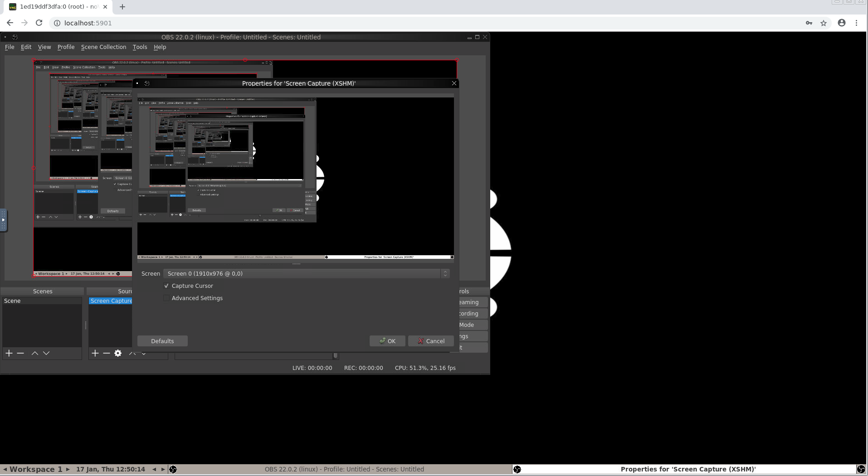Click the LIVE 00:00:00 status text
The width and height of the screenshot is (868, 476).
312,368
